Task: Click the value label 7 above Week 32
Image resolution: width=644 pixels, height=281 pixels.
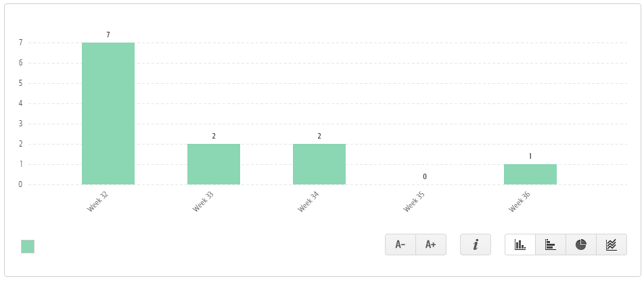Action: [108, 35]
